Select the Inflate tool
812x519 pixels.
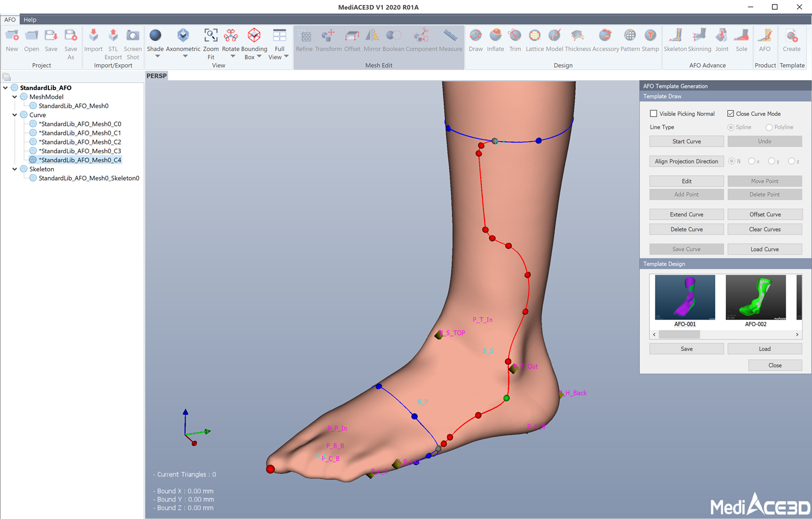coord(496,36)
